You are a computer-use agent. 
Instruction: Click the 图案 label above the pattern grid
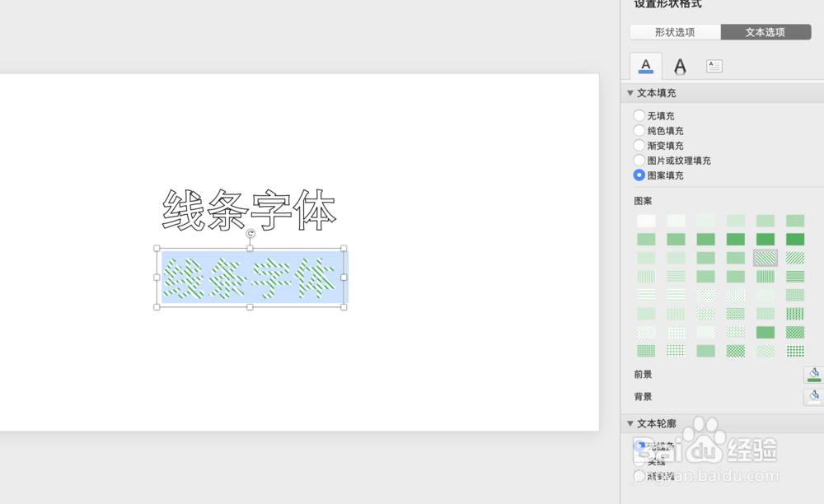coord(643,201)
